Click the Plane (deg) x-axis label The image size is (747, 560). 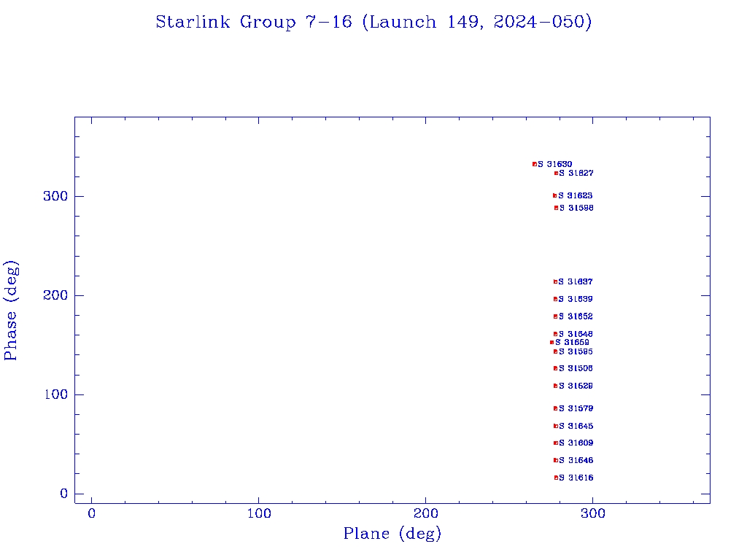[392, 534]
